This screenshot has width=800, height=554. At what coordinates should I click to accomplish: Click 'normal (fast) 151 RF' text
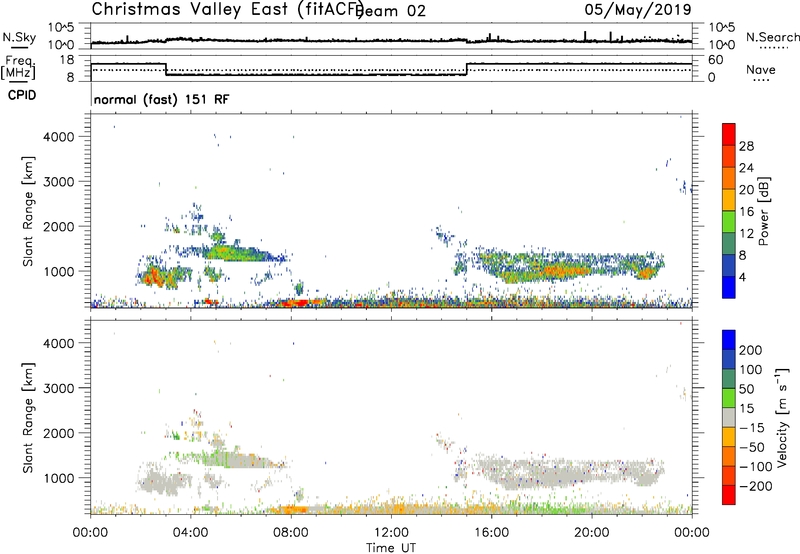coord(162,99)
